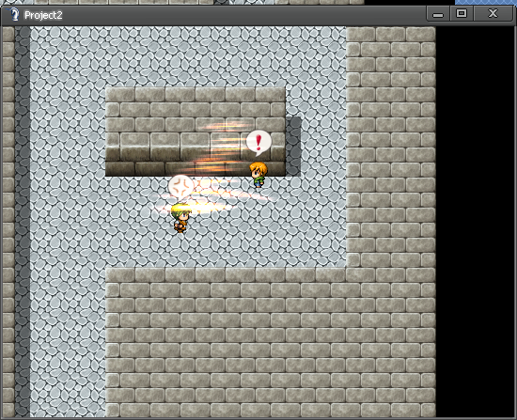517x420 pixels.
Task: Click the anger symbol speech balloon
Action: [x=180, y=186]
